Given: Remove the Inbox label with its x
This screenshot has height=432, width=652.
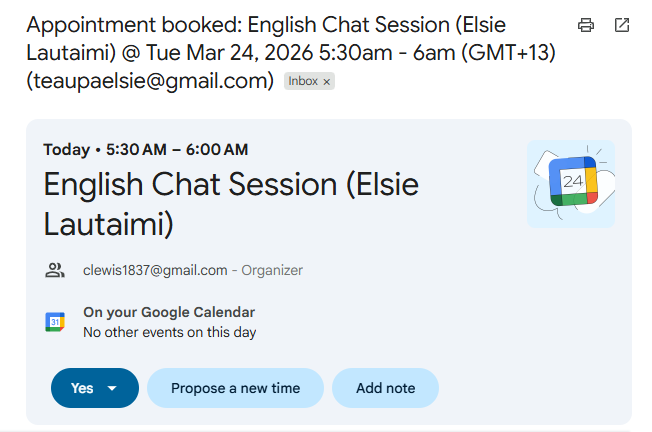Looking at the screenshot, I should click(327, 81).
